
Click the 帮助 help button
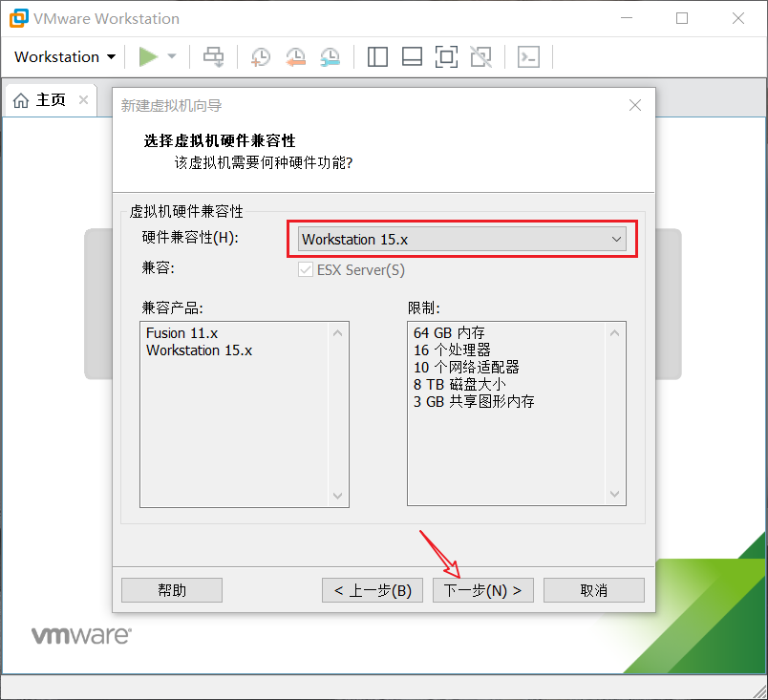coord(172,590)
